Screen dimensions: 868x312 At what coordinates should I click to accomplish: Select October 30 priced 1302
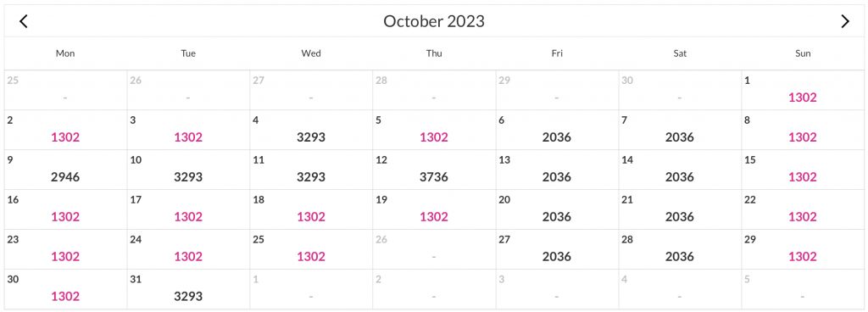tap(65, 289)
